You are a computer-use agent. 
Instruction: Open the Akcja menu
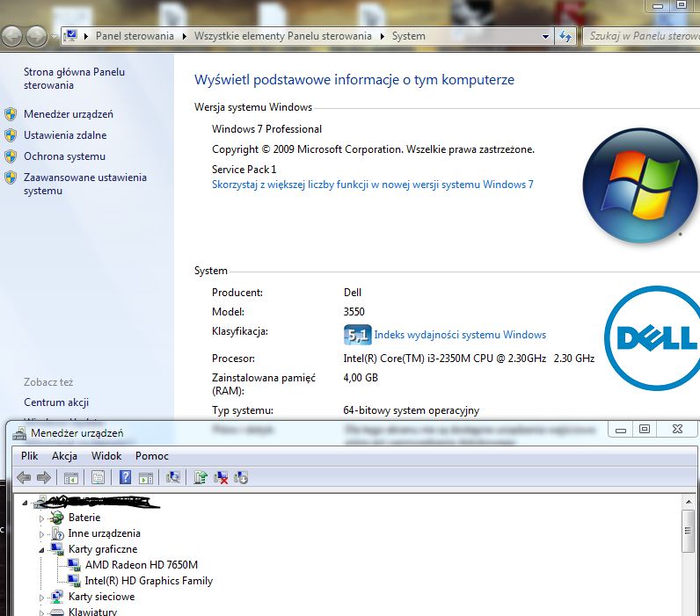64,456
